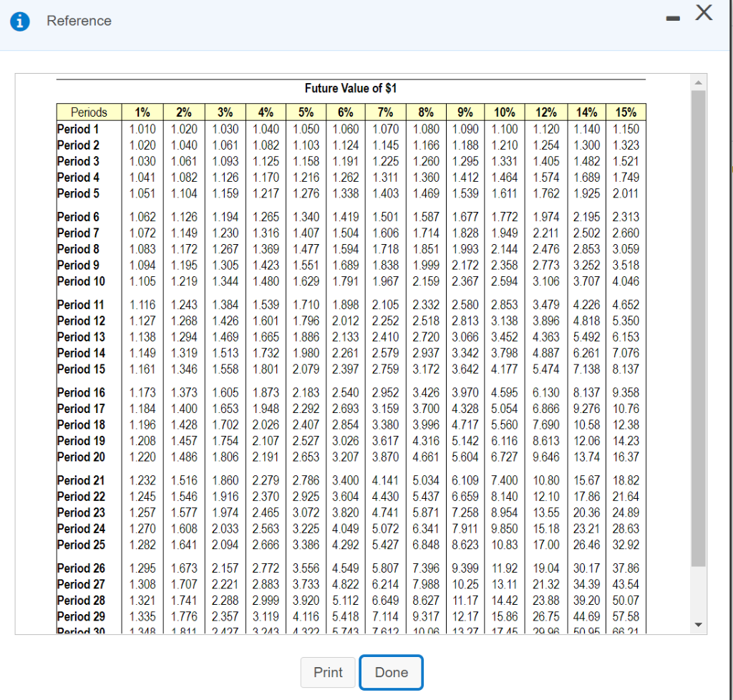Click the 'Period 18' row label
The image size is (733, 700).
point(81,424)
